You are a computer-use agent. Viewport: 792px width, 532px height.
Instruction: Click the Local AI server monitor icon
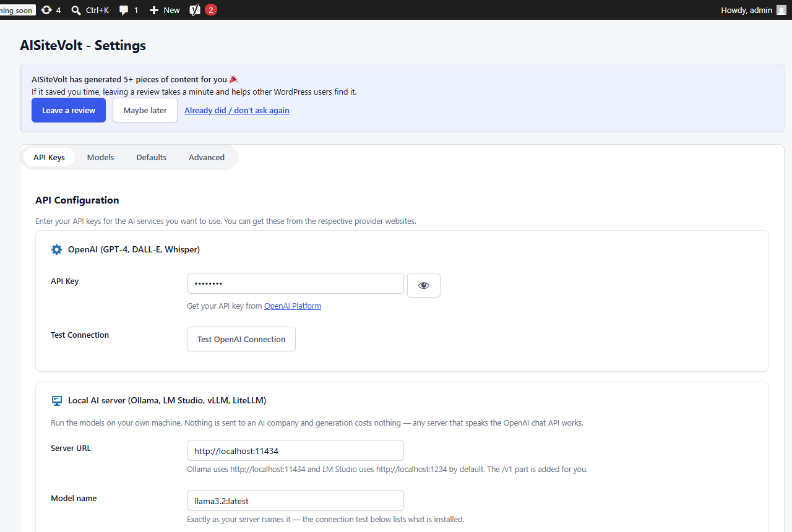(57, 400)
